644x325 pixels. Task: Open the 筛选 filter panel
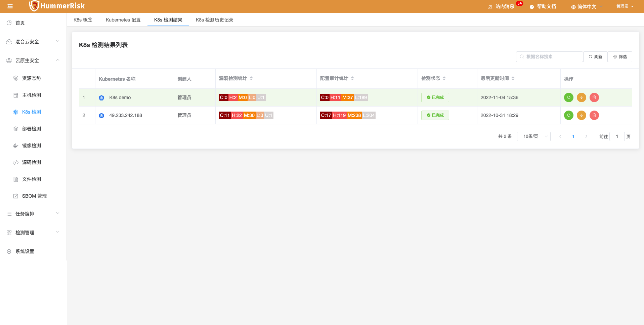(x=620, y=56)
